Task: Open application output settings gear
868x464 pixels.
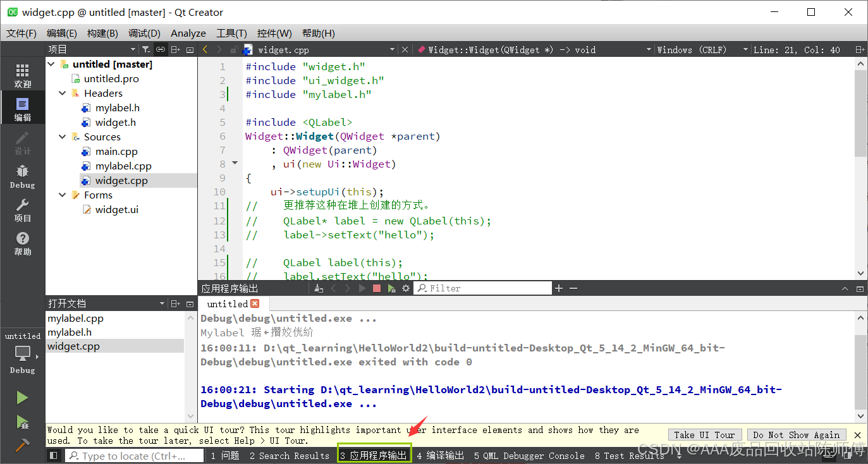Action: 406,288
